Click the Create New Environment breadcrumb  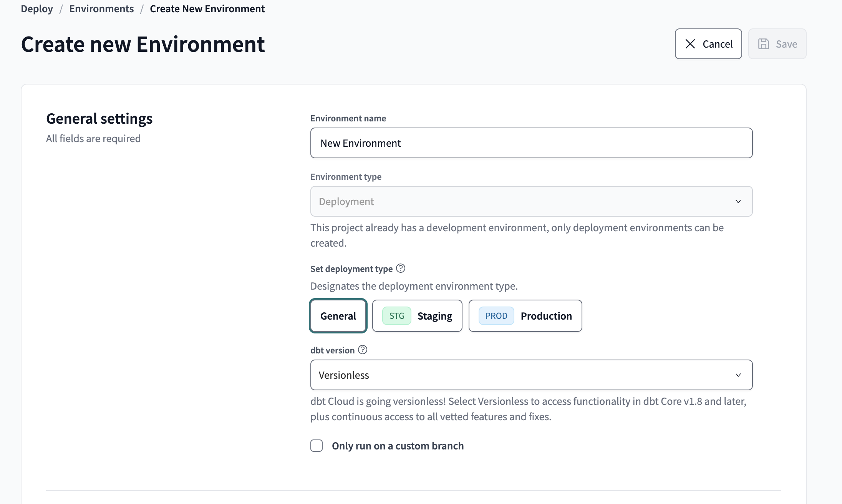(207, 8)
